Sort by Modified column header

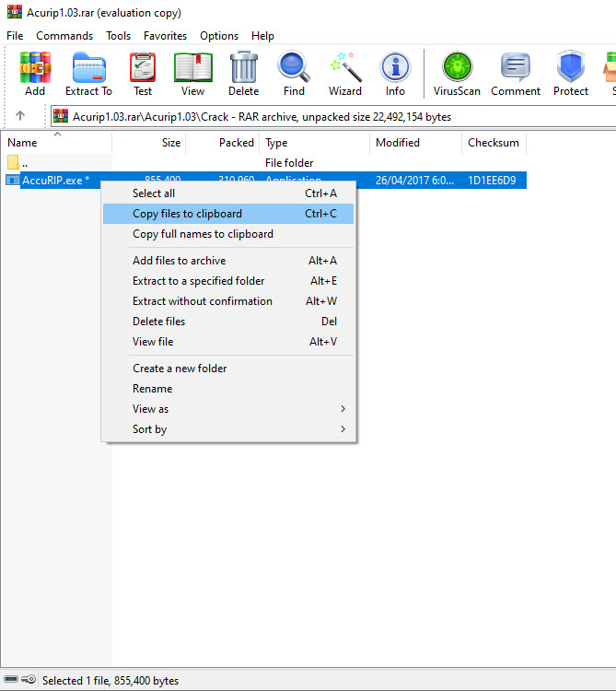(415, 142)
